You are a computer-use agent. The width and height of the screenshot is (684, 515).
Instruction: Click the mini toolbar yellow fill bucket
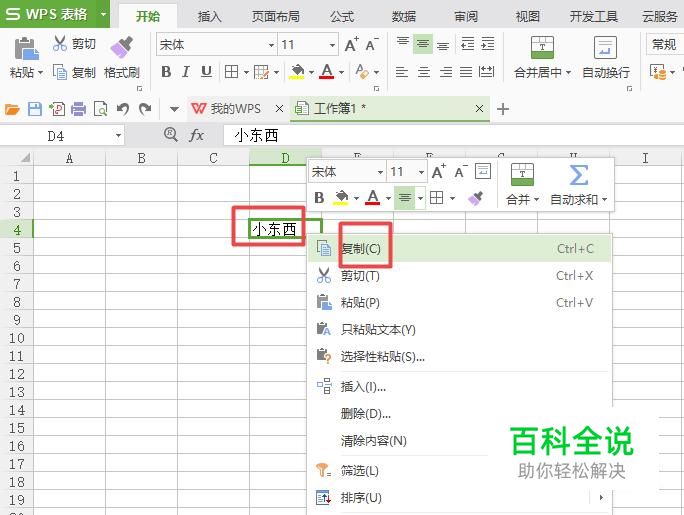[x=342, y=198]
